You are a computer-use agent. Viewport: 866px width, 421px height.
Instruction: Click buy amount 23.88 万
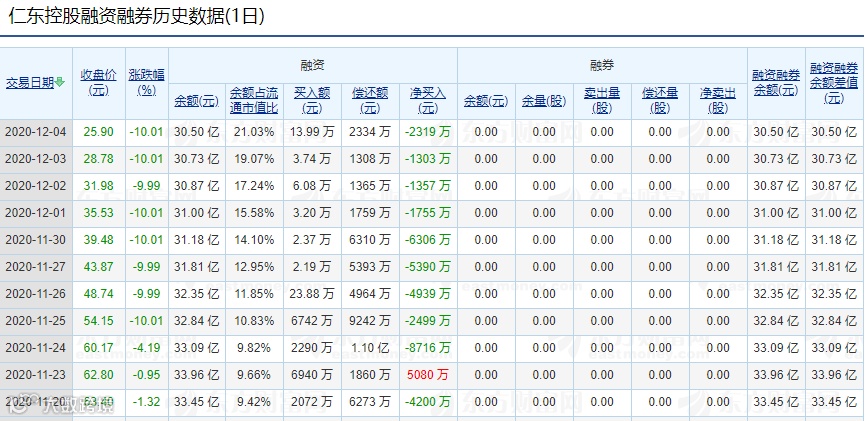tap(312, 294)
